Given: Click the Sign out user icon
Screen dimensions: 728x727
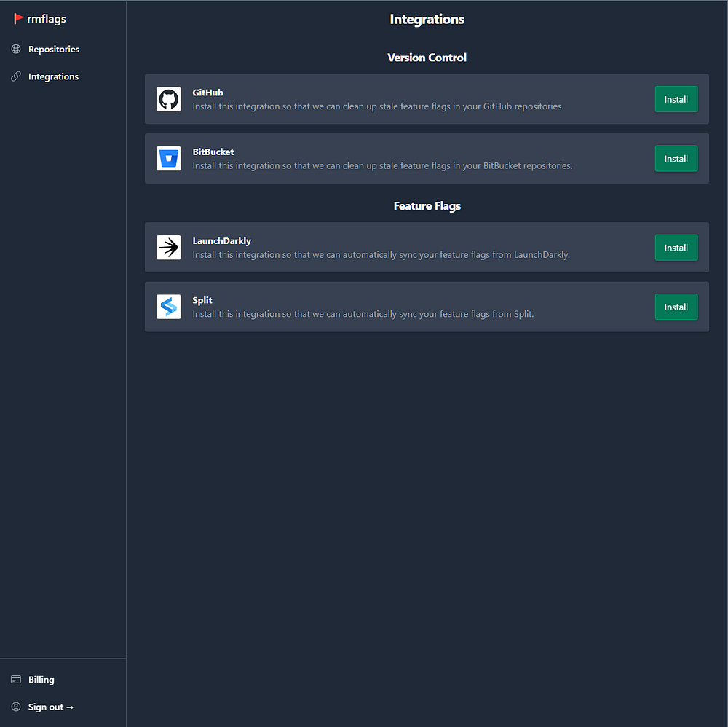Looking at the screenshot, I should pyautogui.click(x=16, y=707).
